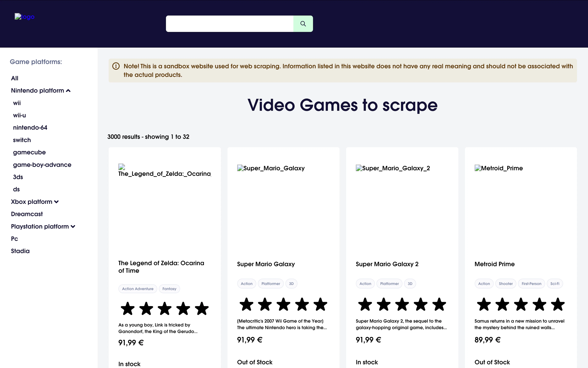Viewport: 588px width, 368px height.
Task: Open the ds platform link
Action: pyautogui.click(x=16, y=189)
